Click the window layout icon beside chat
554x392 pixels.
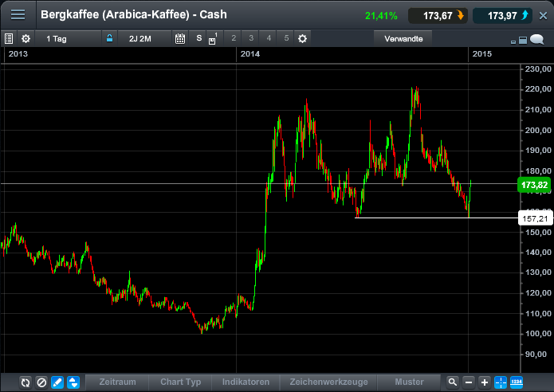coord(523,41)
